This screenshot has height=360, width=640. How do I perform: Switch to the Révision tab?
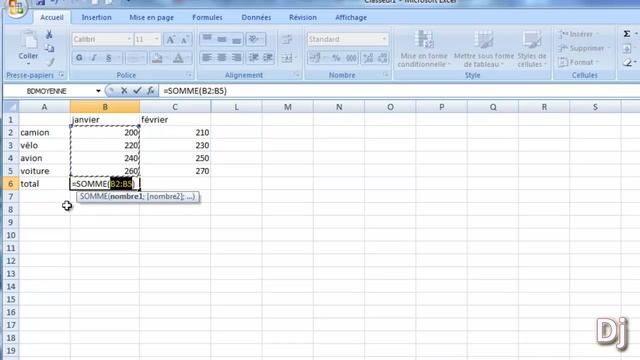pos(303,18)
